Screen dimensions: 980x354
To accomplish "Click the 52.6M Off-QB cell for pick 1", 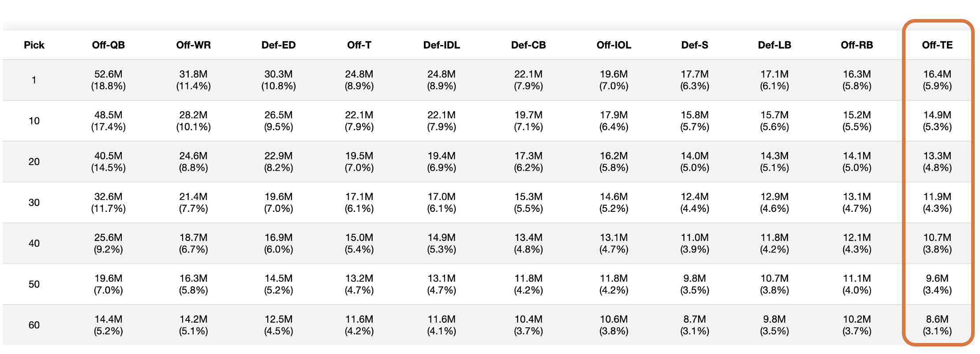I will pyautogui.click(x=108, y=80).
